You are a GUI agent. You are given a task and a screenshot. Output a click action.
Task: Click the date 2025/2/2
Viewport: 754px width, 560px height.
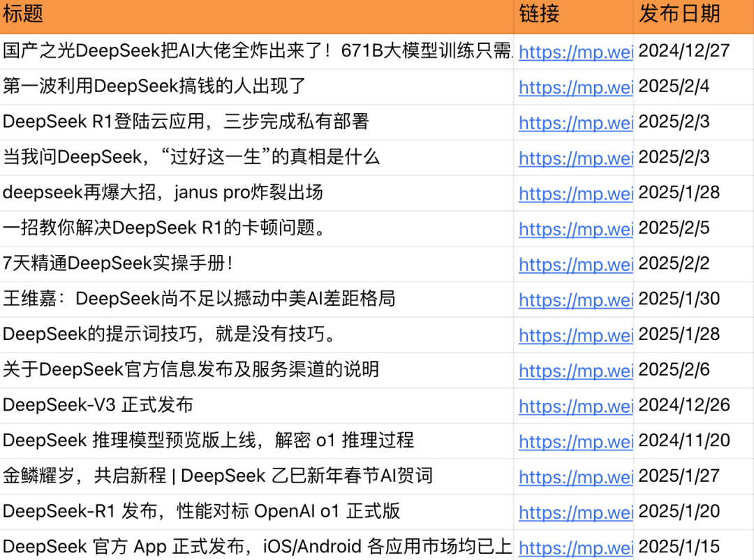pos(674,264)
